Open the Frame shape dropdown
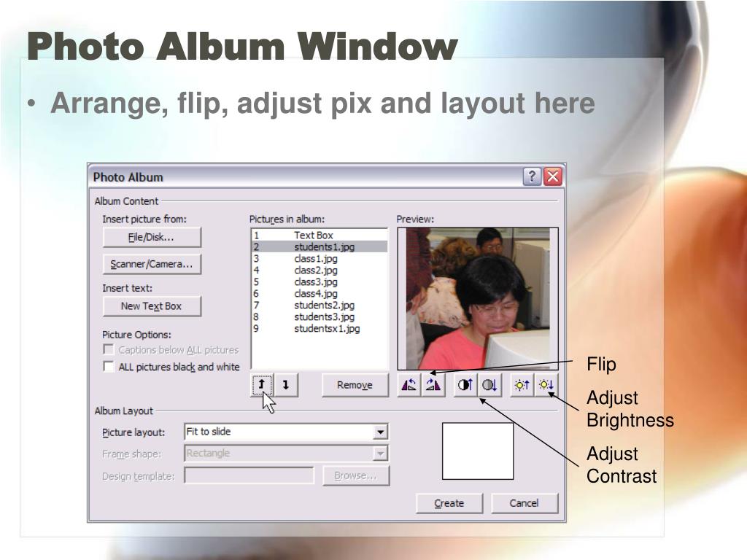The width and height of the screenshot is (747, 560). [x=380, y=454]
